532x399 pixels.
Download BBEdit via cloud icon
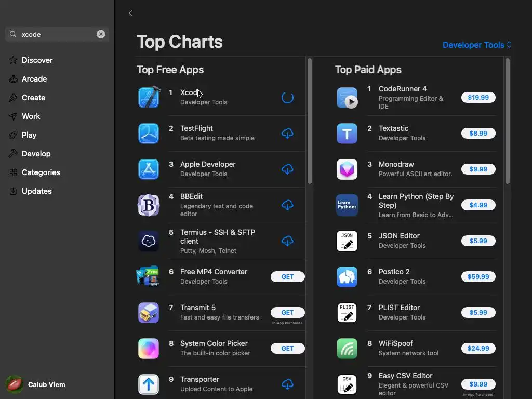(x=287, y=205)
